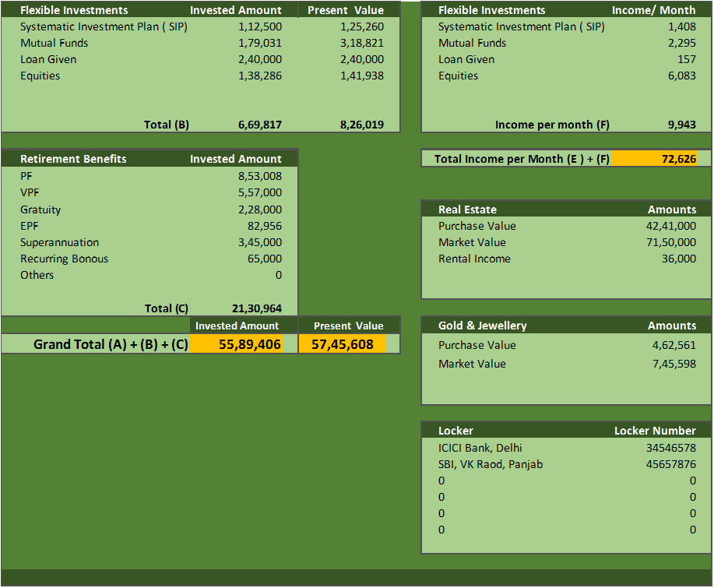Click the Others row label in Retirement Benefits
Screen dimensions: 714x588
pos(37,276)
